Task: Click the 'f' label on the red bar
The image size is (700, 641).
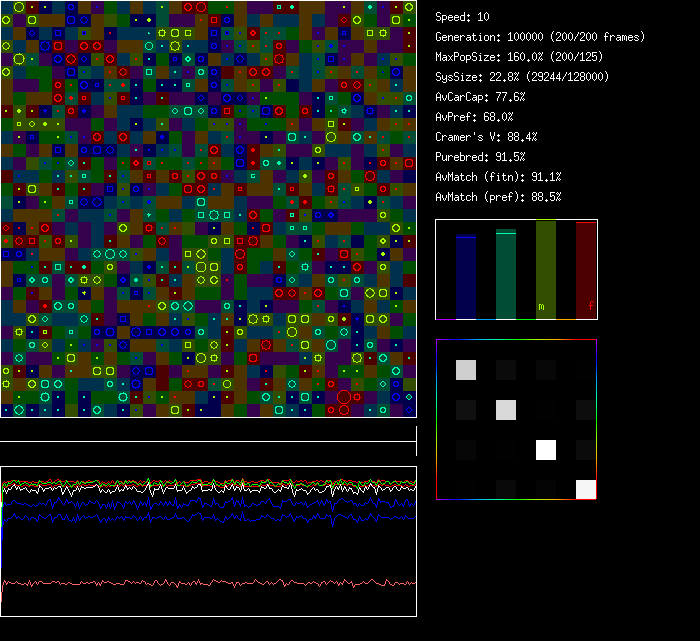Action: [590, 307]
